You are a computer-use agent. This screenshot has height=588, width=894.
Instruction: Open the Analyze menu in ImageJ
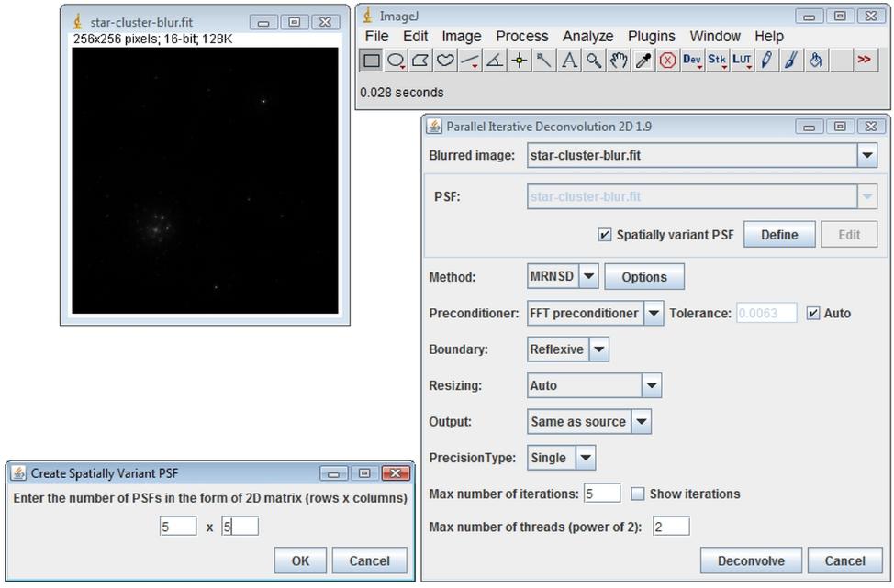pos(587,36)
